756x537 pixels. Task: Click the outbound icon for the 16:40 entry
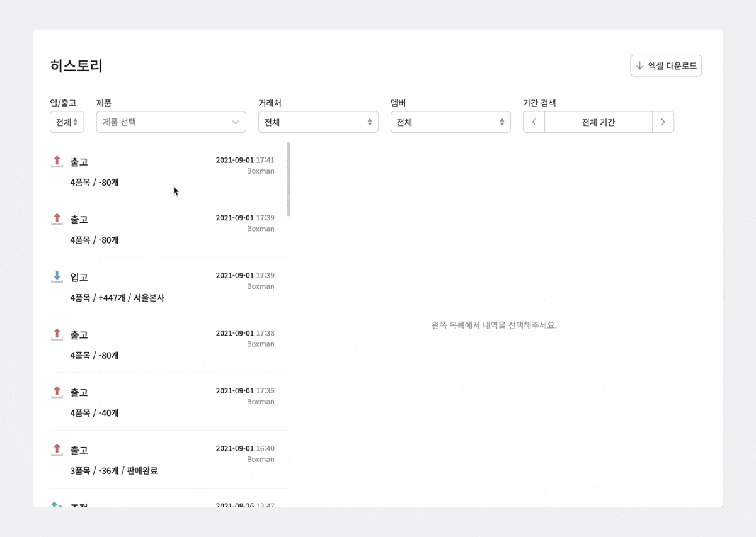tap(57, 450)
